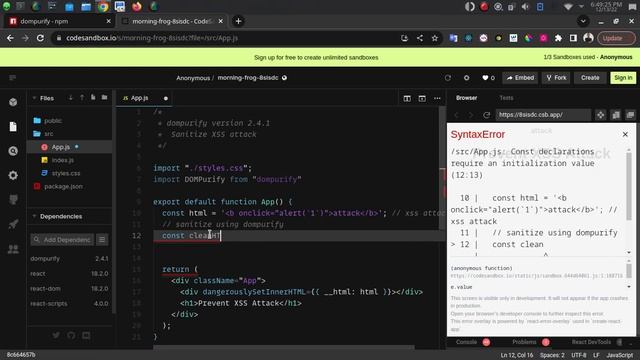Click the JavaScript language status entry
The image size is (640, 360).
pos(619,355)
